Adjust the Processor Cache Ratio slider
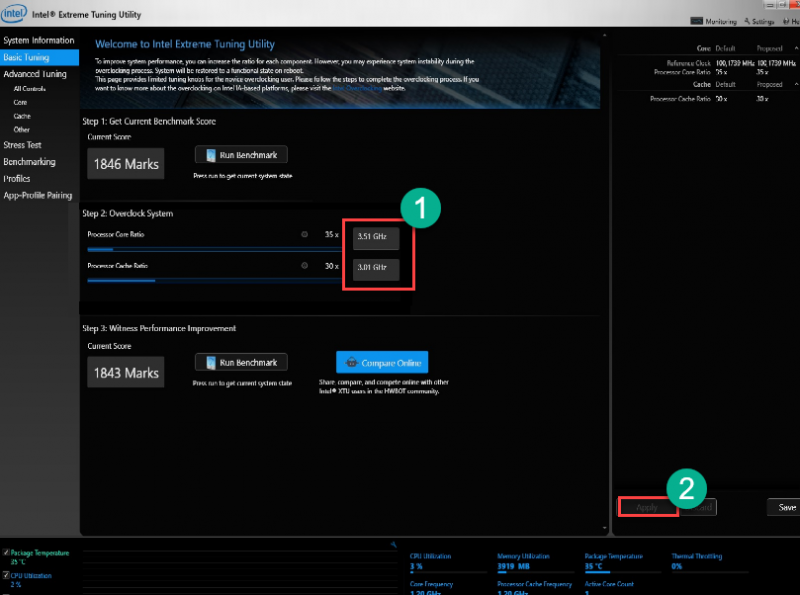The image size is (800, 595). pyautogui.click(x=214, y=280)
